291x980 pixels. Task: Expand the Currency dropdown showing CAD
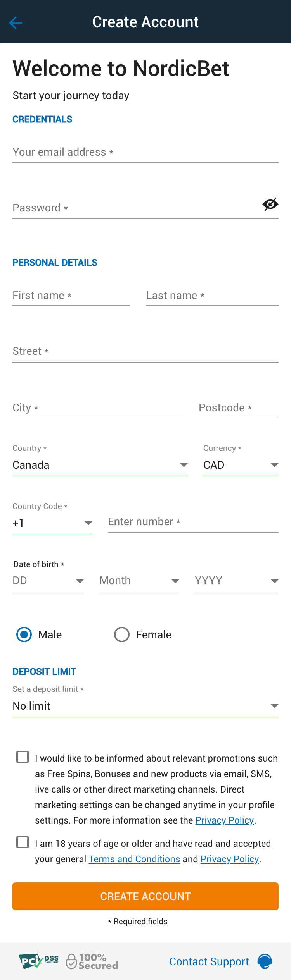(x=241, y=465)
